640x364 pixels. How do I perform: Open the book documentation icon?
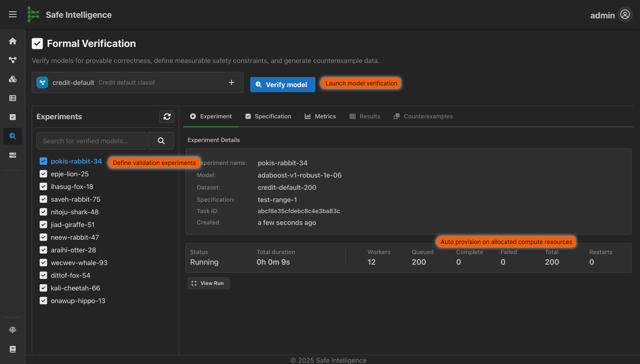pos(13,349)
